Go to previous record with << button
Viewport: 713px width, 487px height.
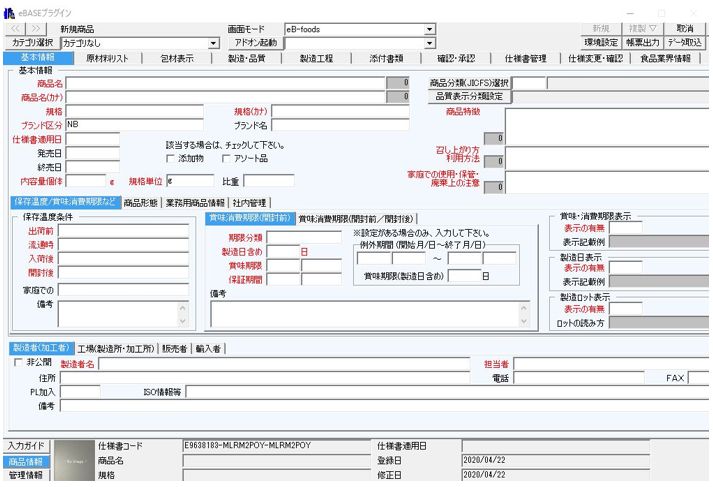(15, 29)
